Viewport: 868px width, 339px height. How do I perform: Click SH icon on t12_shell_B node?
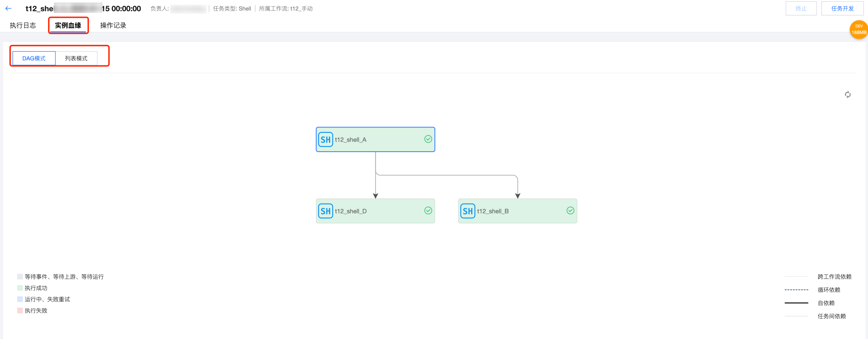[467, 211]
